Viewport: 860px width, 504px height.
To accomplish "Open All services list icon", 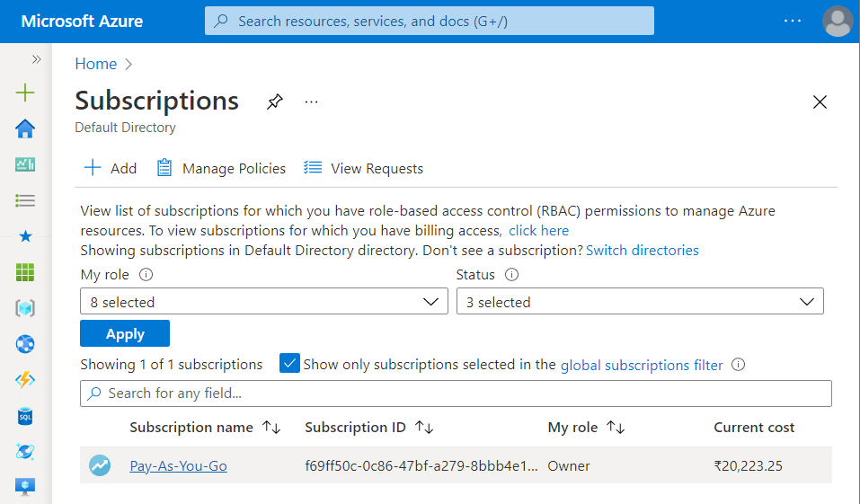I will (x=25, y=200).
